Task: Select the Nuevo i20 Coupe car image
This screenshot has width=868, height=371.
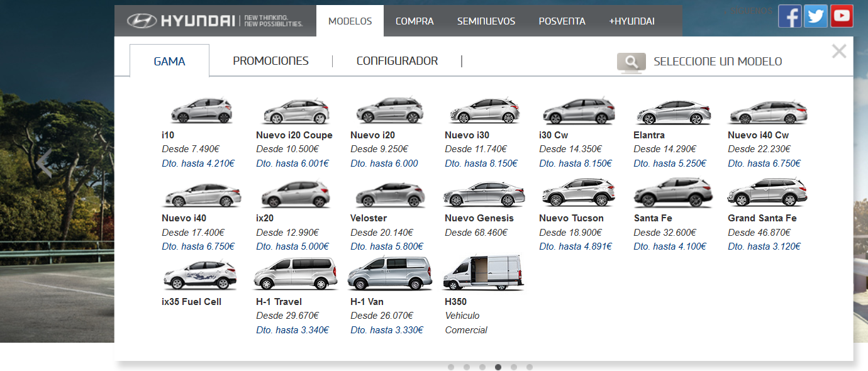Action: [295, 111]
